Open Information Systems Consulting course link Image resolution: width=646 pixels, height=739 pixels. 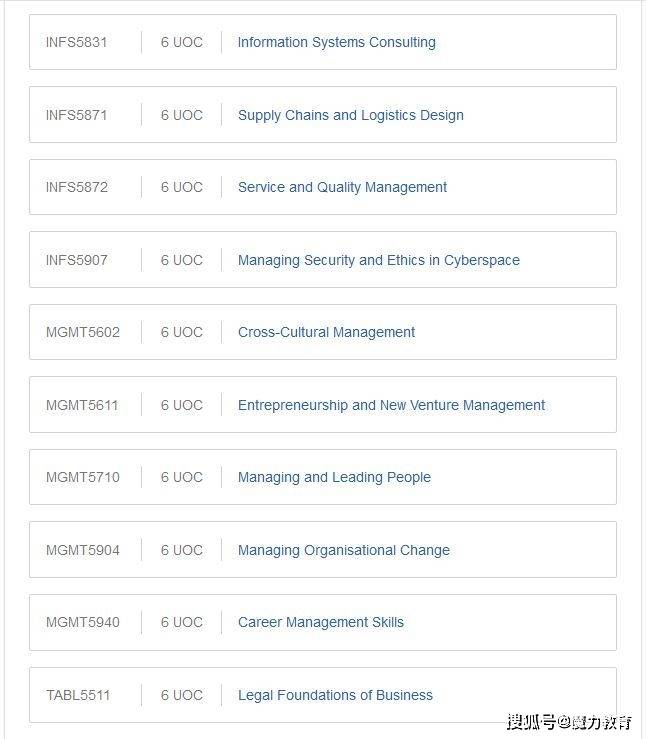point(336,42)
